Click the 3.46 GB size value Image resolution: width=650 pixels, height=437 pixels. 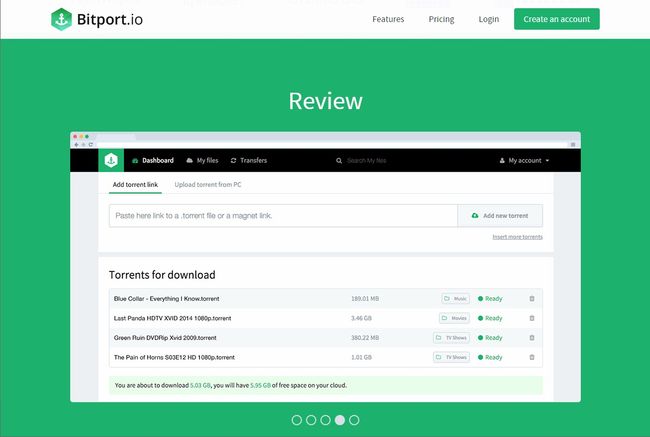pyautogui.click(x=361, y=318)
